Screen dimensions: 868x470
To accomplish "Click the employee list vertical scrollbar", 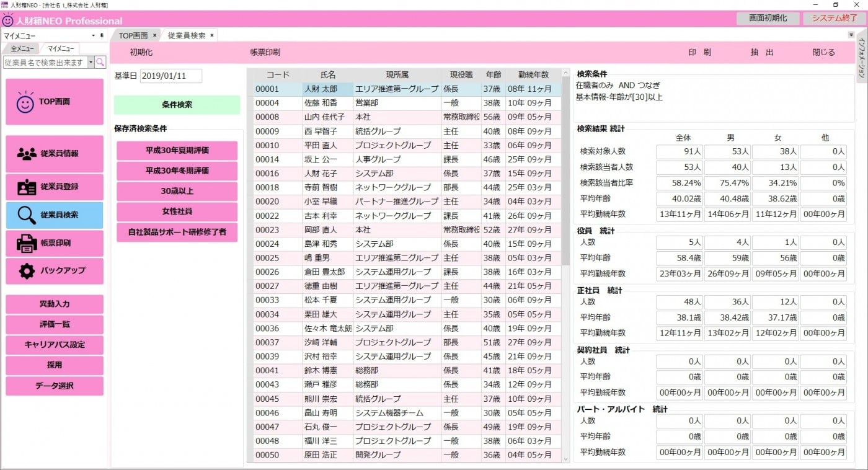I will [565, 173].
